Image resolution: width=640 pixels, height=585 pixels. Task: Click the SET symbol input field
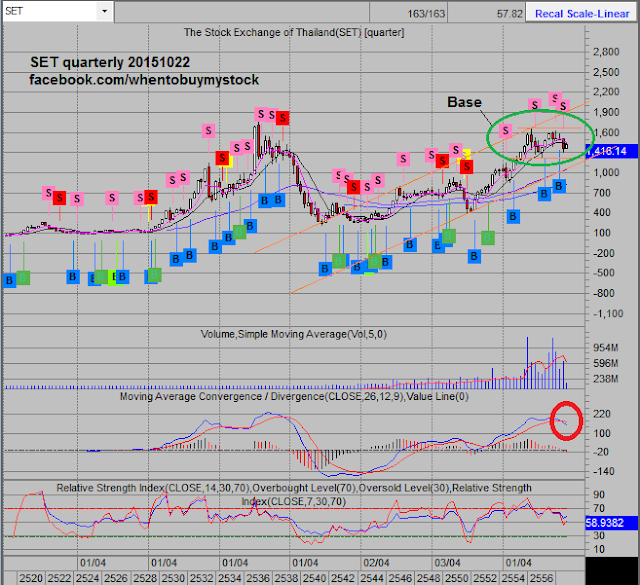tap(50, 11)
